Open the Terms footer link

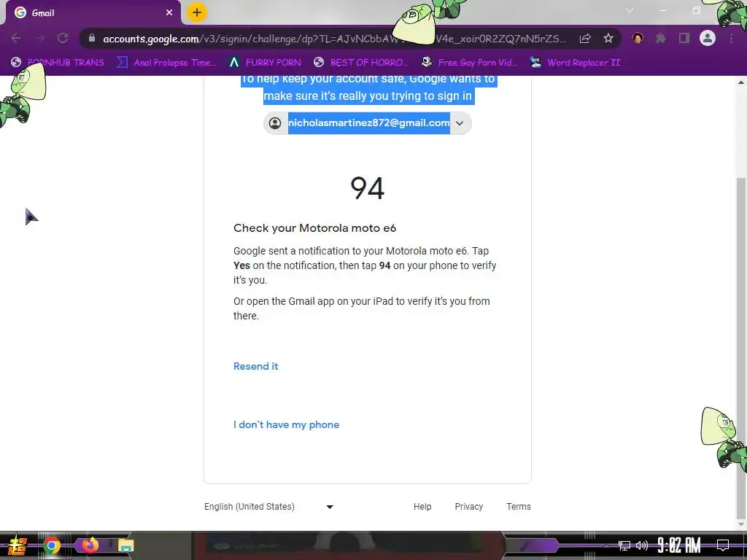519,507
